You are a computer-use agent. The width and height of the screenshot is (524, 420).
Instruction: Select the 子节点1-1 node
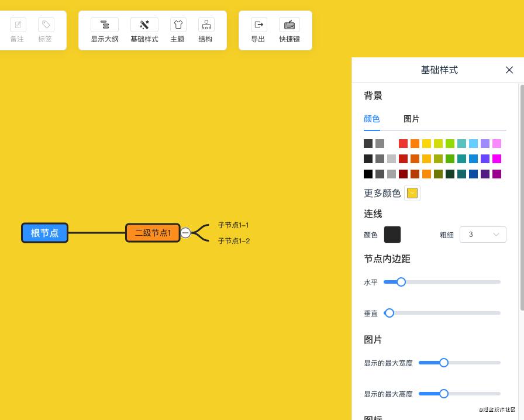coord(233,225)
